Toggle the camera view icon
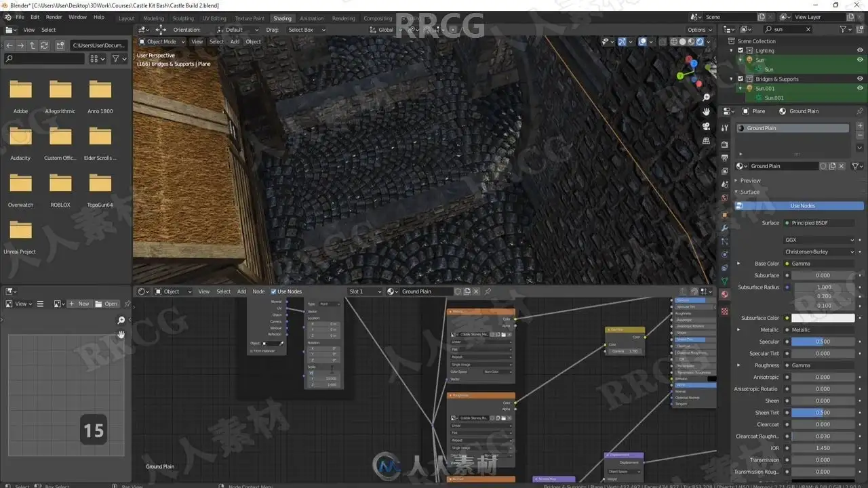 (706, 126)
